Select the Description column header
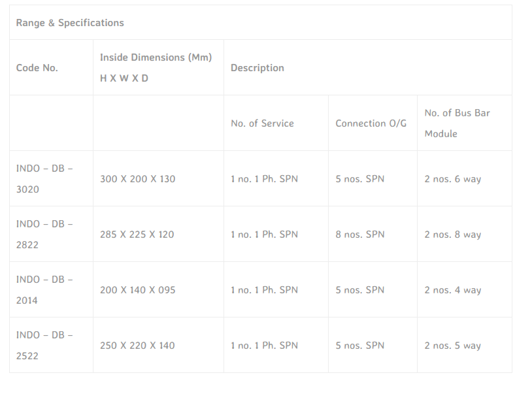Image resolution: width=532 pixels, height=407 pixels. point(258,68)
